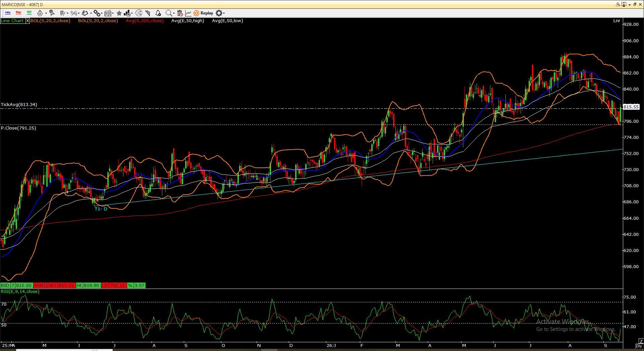Click BID price 815.50 cell
644x351 pixels.
point(23,286)
